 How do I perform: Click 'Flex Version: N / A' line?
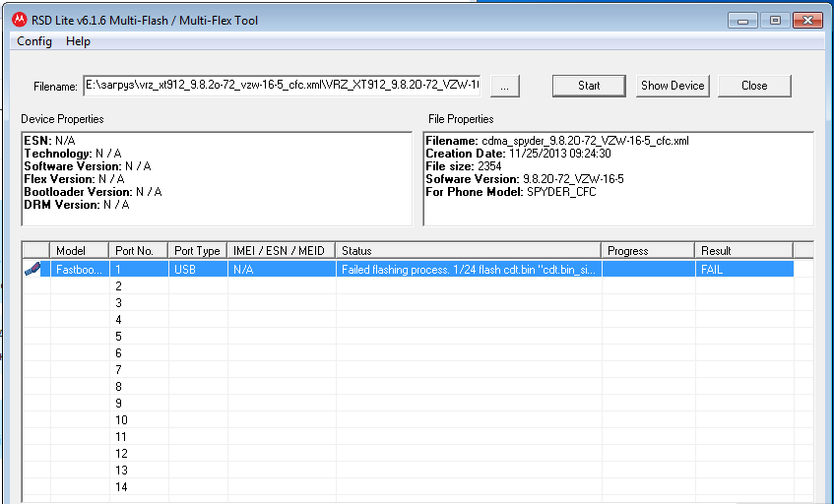pos(74,179)
